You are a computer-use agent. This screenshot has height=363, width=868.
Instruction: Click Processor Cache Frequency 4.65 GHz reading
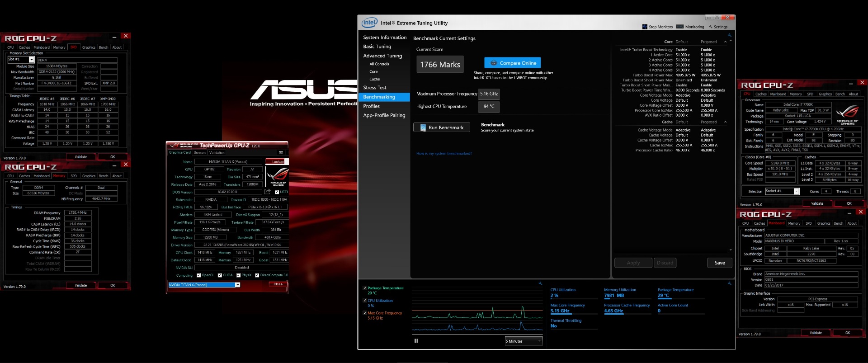(x=613, y=311)
